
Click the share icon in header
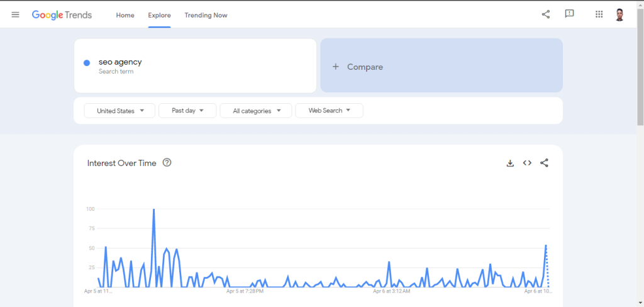click(545, 14)
